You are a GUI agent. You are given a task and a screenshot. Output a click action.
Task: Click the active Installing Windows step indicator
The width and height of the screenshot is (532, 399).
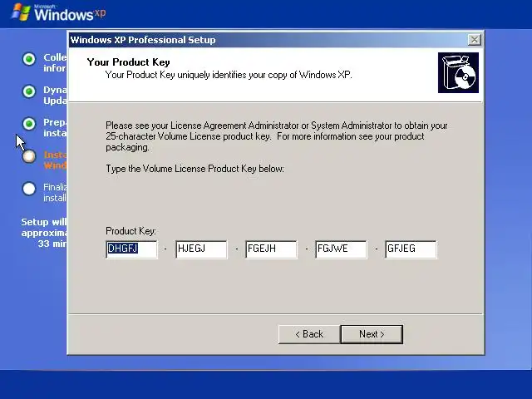pos(29,156)
